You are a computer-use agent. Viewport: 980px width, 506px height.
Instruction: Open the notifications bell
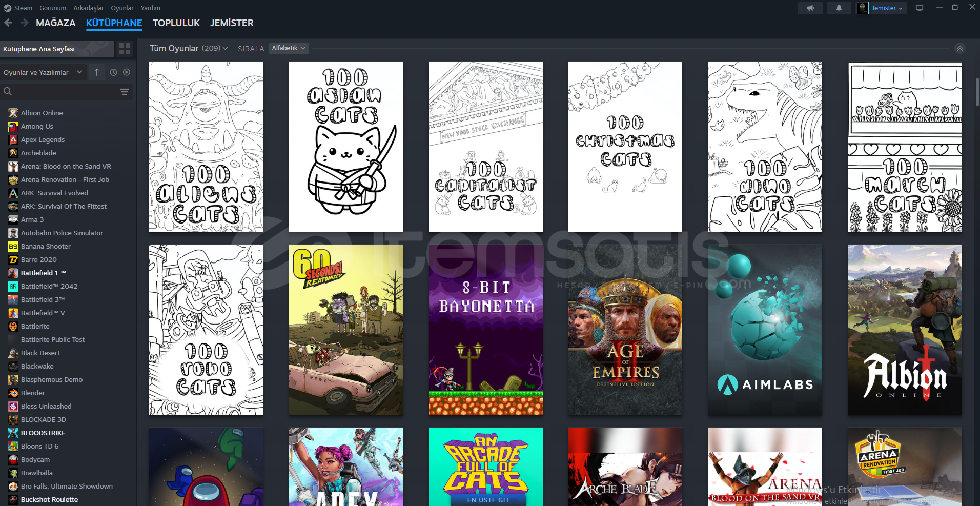(x=839, y=8)
